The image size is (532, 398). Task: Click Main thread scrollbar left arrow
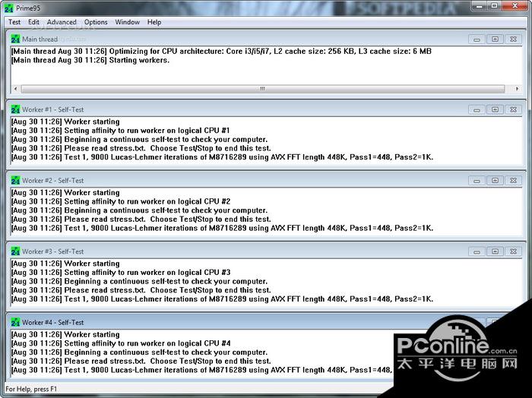tap(16, 89)
